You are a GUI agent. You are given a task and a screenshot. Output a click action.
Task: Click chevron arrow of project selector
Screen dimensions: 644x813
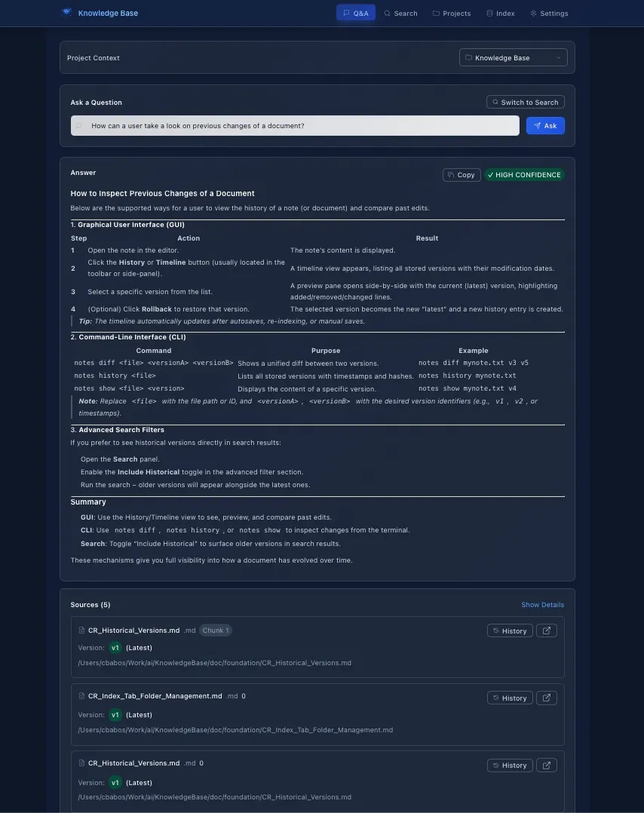point(559,57)
